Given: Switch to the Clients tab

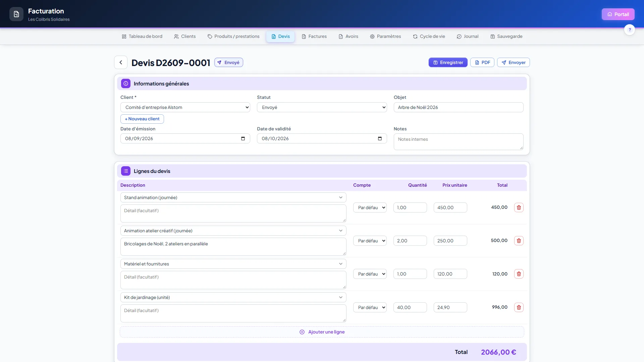Looking at the screenshot, I should coord(185,37).
